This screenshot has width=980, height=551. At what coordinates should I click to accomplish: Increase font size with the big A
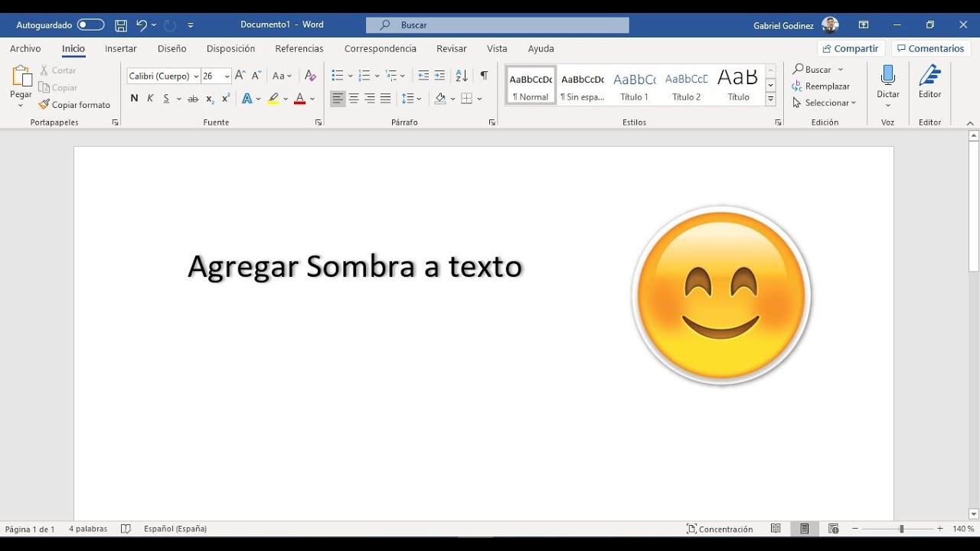(x=240, y=76)
